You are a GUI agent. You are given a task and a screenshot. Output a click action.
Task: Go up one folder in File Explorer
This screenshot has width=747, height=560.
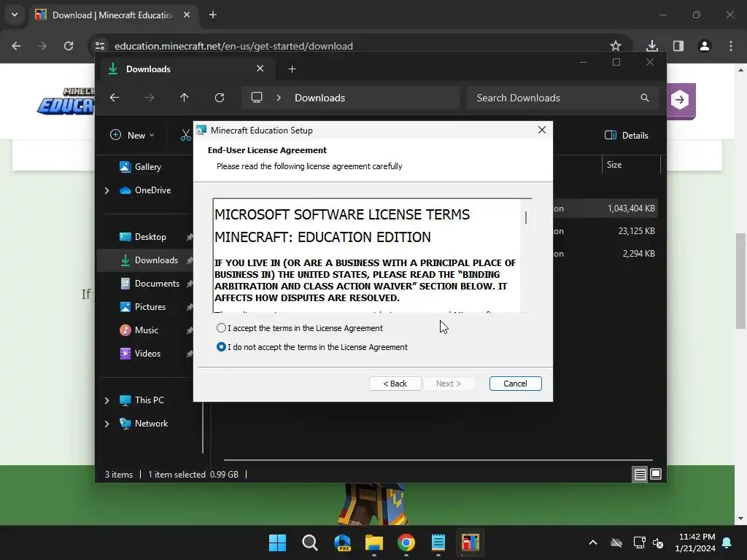(184, 98)
